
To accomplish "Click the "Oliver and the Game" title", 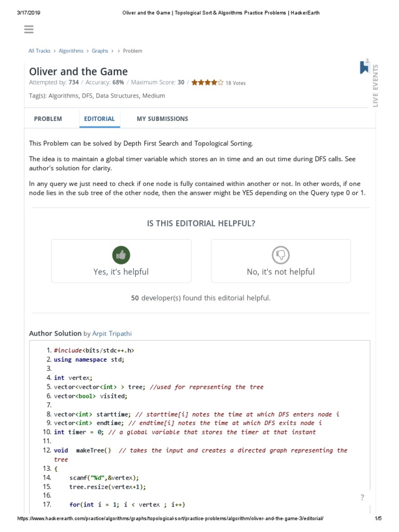I will (x=78, y=71).
